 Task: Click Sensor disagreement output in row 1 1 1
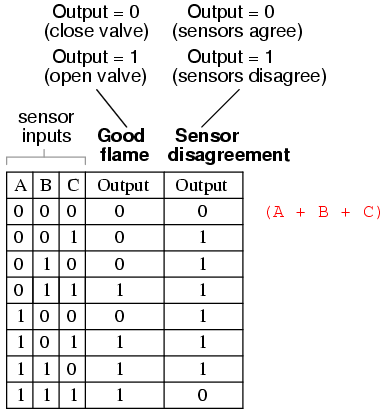[x=204, y=395]
